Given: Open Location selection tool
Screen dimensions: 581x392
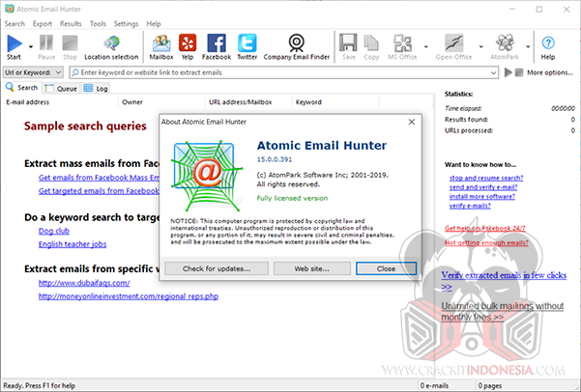Looking at the screenshot, I should click(111, 47).
